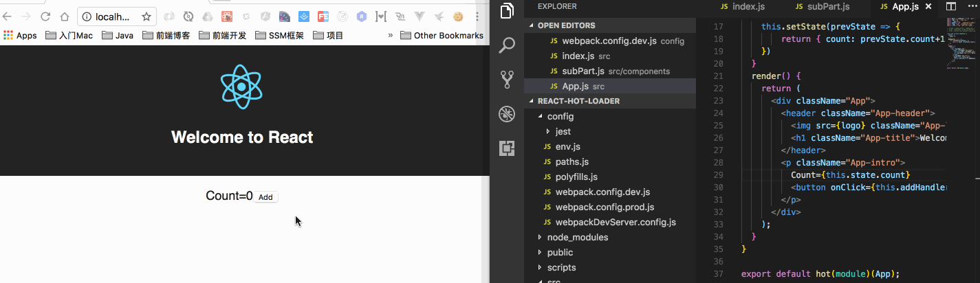980x283 pixels.
Task: Reload the page in Chrome
Action: coord(45,16)
